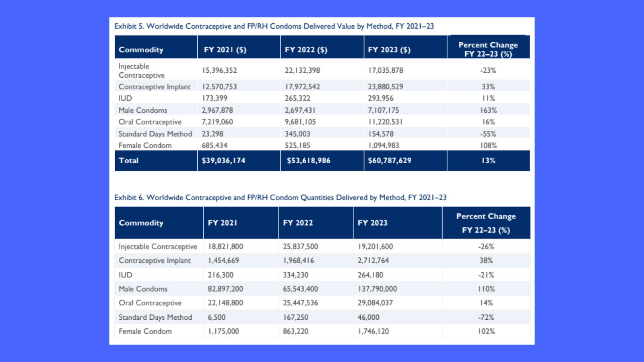Select implant quantity 1,454,669
Image resolution: width=644 pixels, height=362 pixels.
223,261
